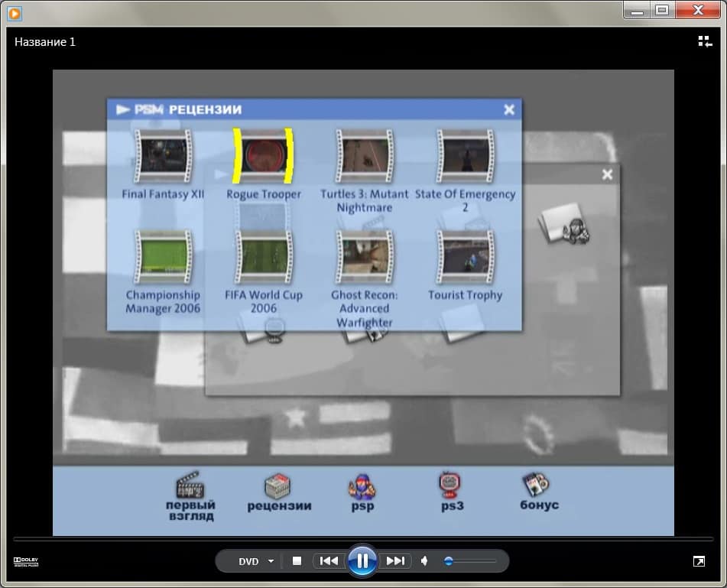Click the DVD button label
The height and width of the screenshot is (588, 727).
(248, 561)
